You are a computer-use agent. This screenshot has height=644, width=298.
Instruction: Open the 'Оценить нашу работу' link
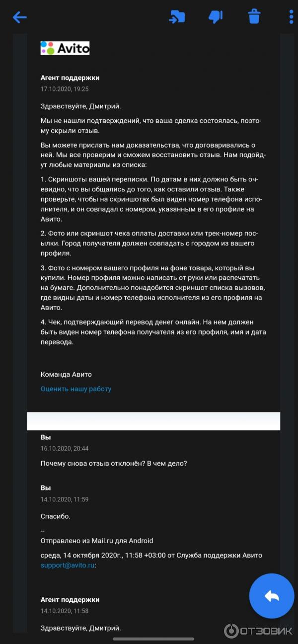(76, 389)
